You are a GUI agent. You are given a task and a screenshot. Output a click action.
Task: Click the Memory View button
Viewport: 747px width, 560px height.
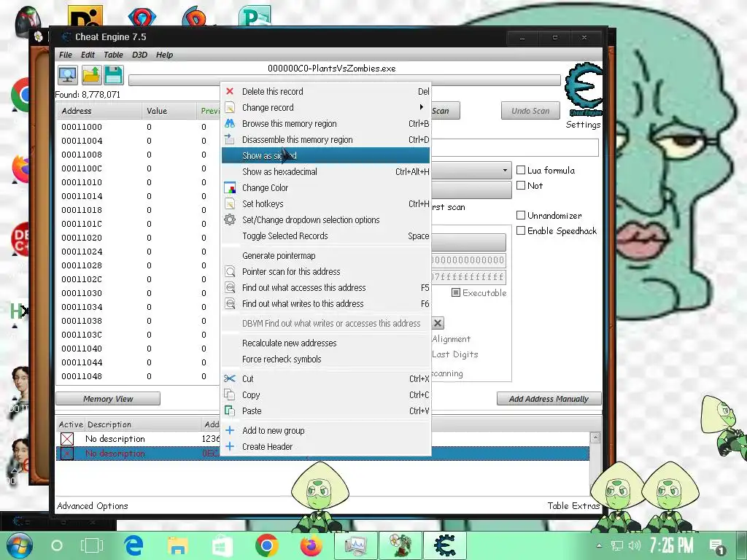coord(108,399)
